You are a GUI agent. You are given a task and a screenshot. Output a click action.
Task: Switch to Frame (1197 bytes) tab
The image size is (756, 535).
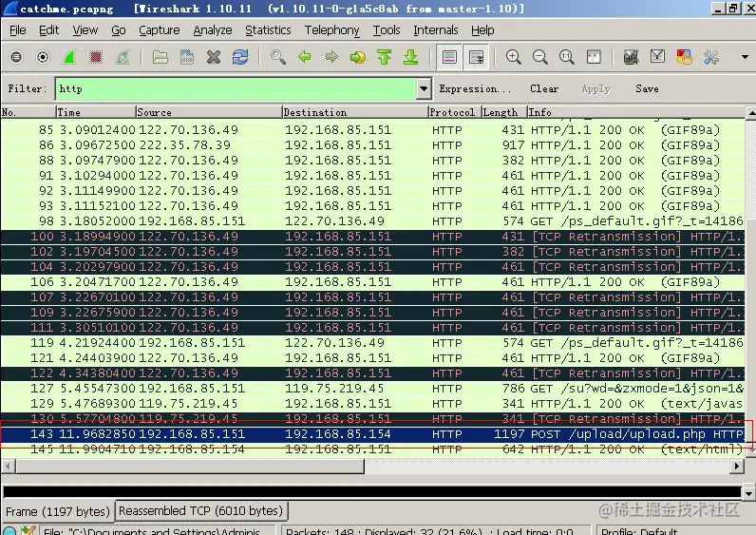tap(58, 511)
